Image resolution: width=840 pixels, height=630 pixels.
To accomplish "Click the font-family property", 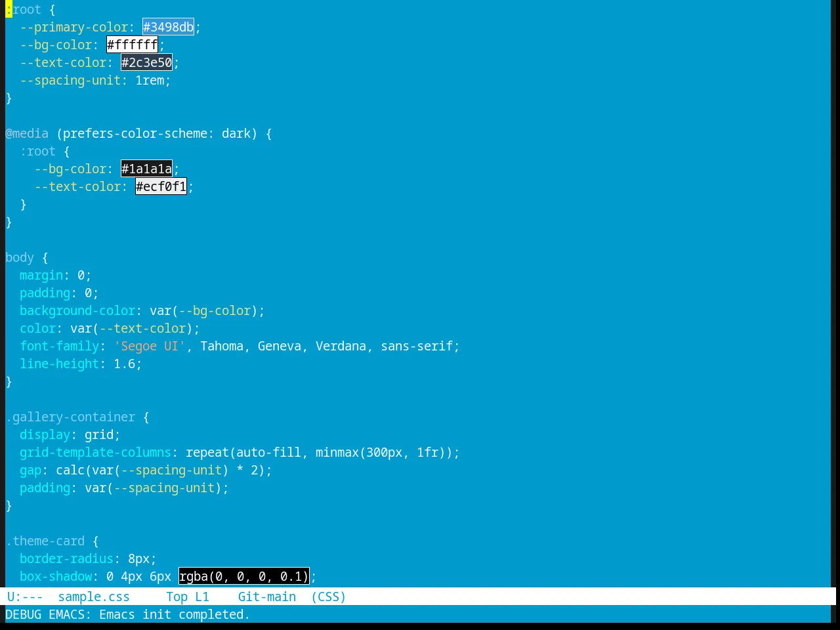I will coord(59,346).
